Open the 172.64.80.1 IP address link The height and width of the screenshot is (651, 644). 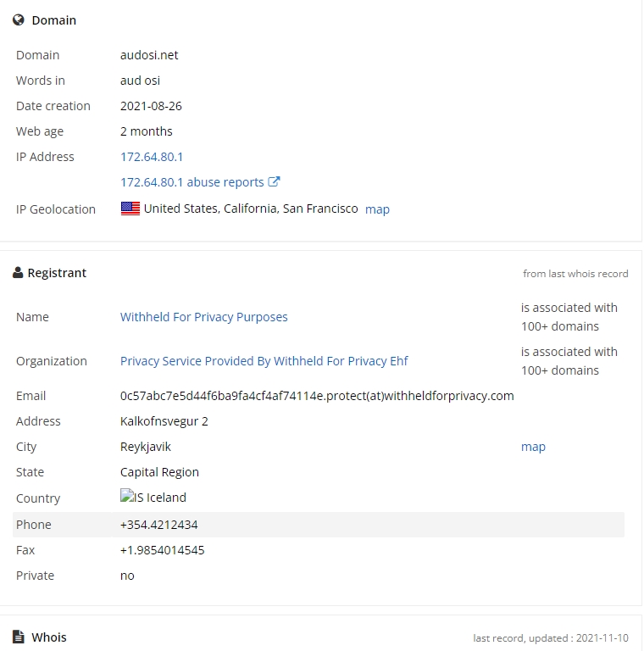coord(152,157)
